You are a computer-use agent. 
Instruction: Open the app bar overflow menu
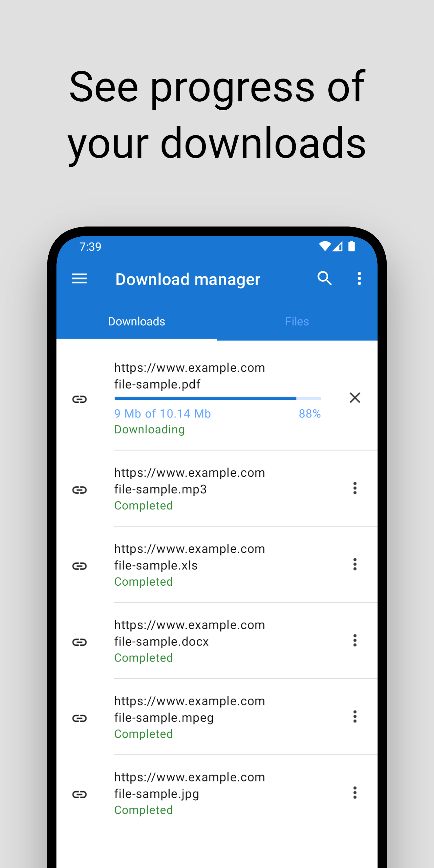point(359,279)
